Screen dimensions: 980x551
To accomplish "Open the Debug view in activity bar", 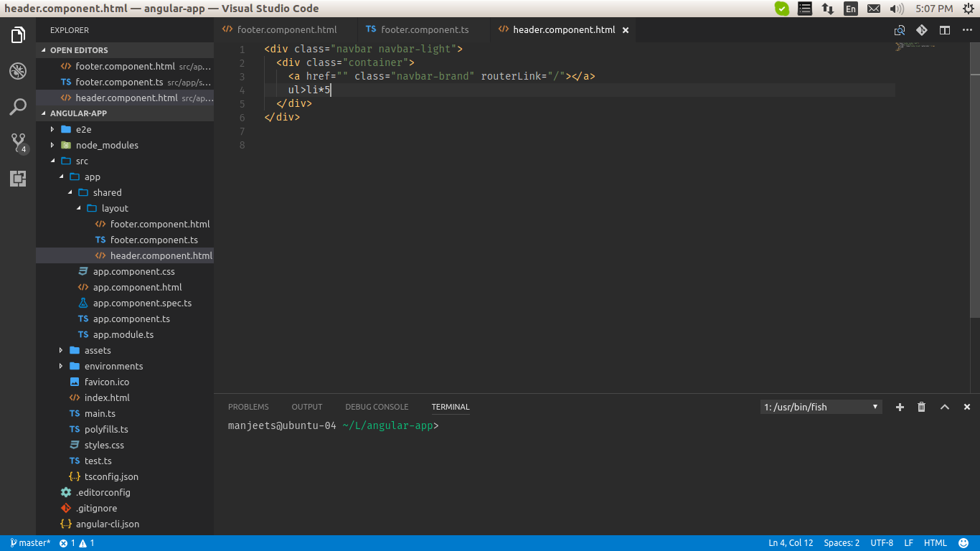I will pos(18,71).
